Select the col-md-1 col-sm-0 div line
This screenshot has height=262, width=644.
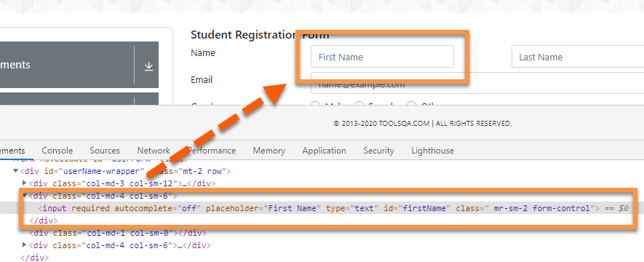(x=117, y=234)
